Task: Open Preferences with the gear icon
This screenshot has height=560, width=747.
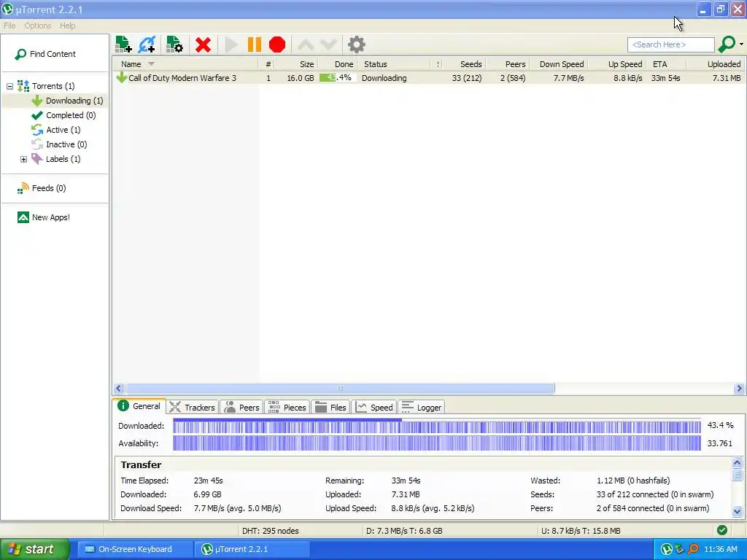Action: 356,44
